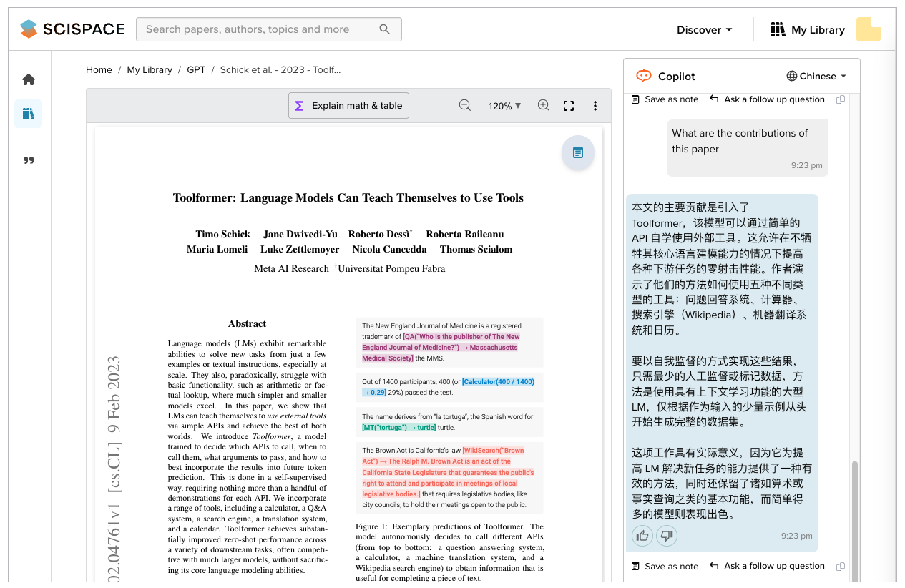Image resolution: width=905 pixels, height=588 pixels.
Task: Click the Calculator highlighted API call
Action: [448, 387]
